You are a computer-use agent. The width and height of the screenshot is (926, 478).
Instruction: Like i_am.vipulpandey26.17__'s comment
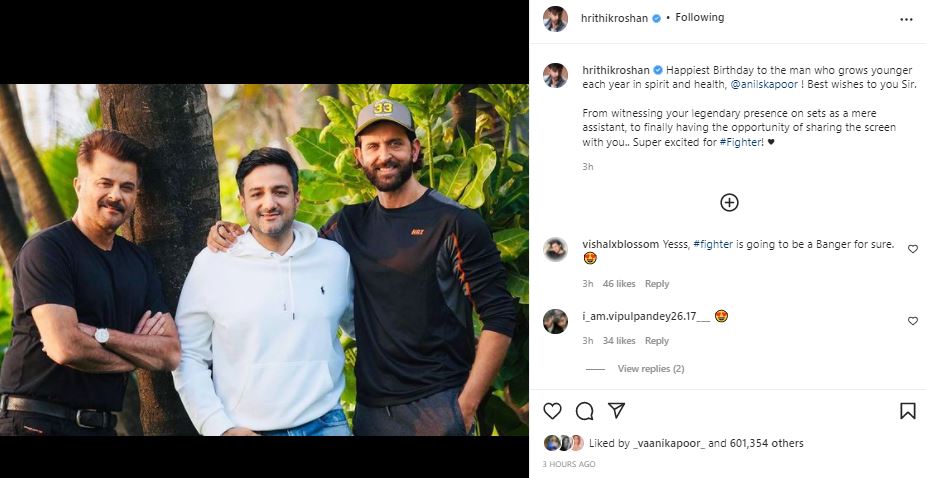(x=912, y=321)
